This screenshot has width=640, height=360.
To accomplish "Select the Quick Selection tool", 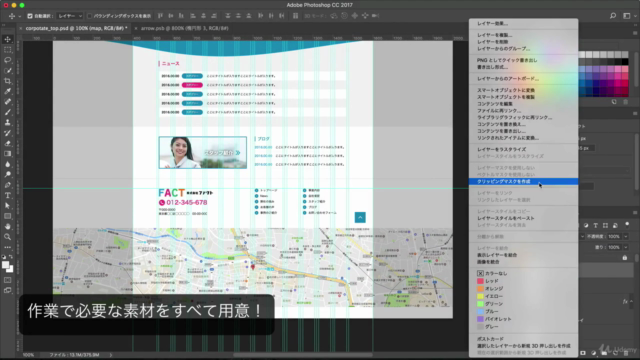I will click(7, 71).
